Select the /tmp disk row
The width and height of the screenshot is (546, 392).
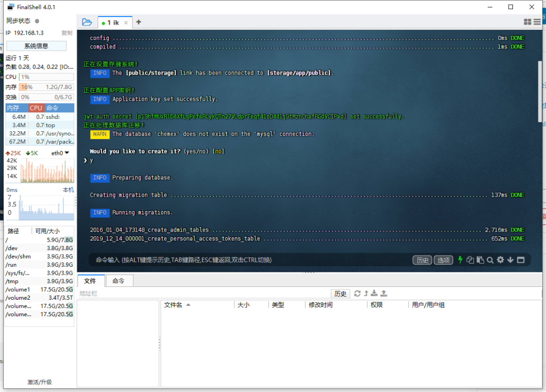tap(39, 281)
